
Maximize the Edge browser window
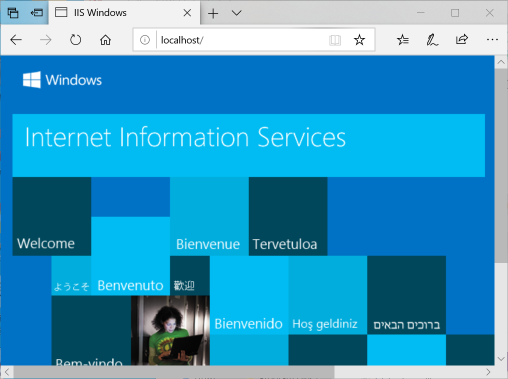click(x=455, y=13)
